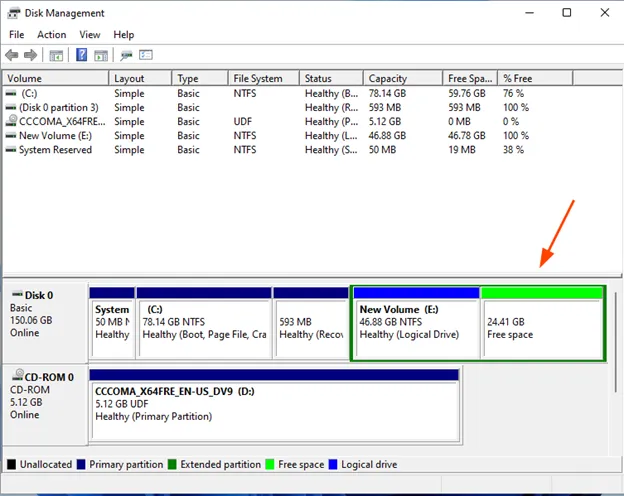Click the Disk Management app icon in the title bar
Image resolution: width=624 pixels, height=496 pixels.
click(x=12, y=13)
